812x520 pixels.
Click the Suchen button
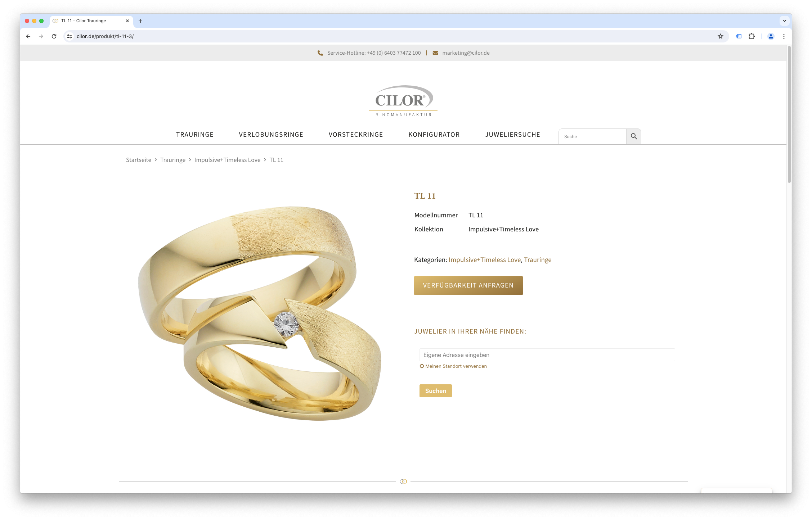(435, 391)
